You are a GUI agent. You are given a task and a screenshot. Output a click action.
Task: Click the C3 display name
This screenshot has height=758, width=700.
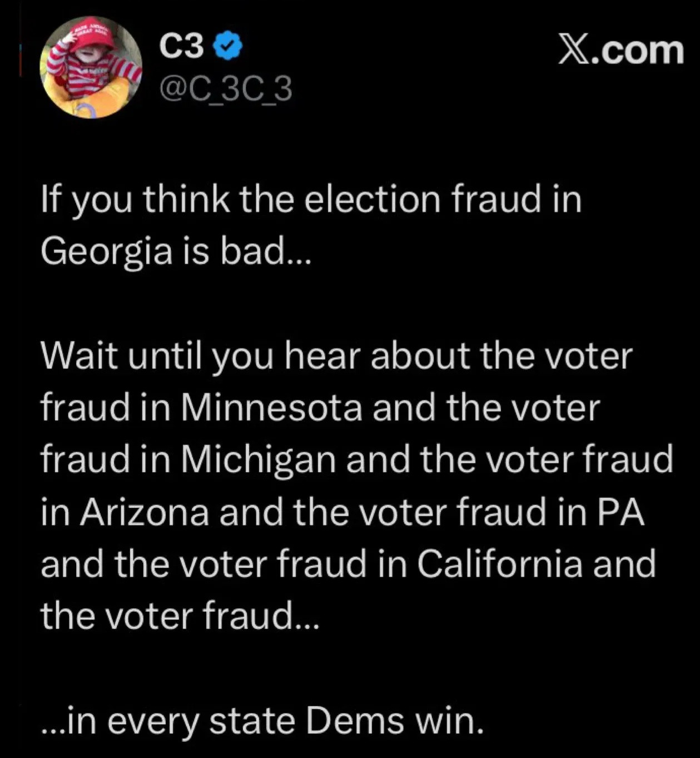[x=181, y=47]
